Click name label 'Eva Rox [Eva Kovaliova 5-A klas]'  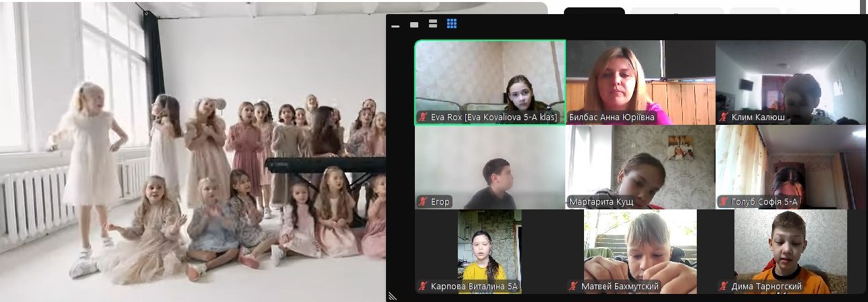pyautogui.click(x=493, y=117)
